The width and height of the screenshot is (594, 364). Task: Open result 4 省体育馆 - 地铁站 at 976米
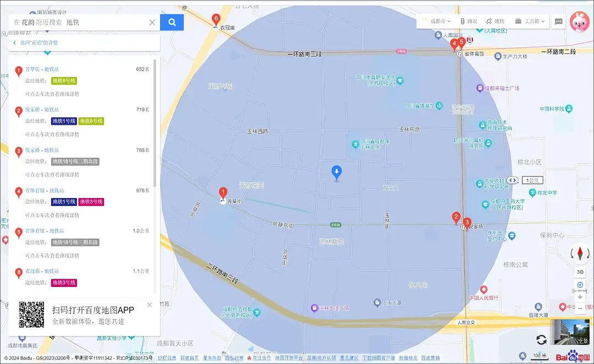click(45, 190)
